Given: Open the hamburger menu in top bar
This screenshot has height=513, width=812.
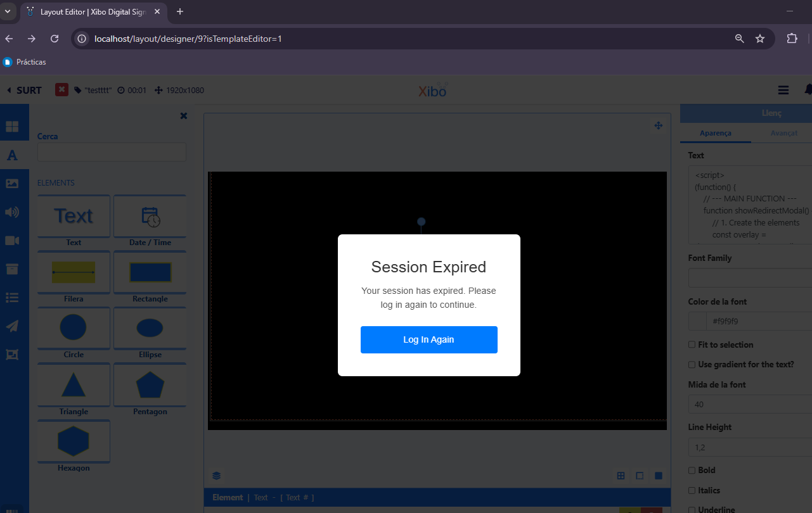Looking at the screenshot, I should 783,91.
